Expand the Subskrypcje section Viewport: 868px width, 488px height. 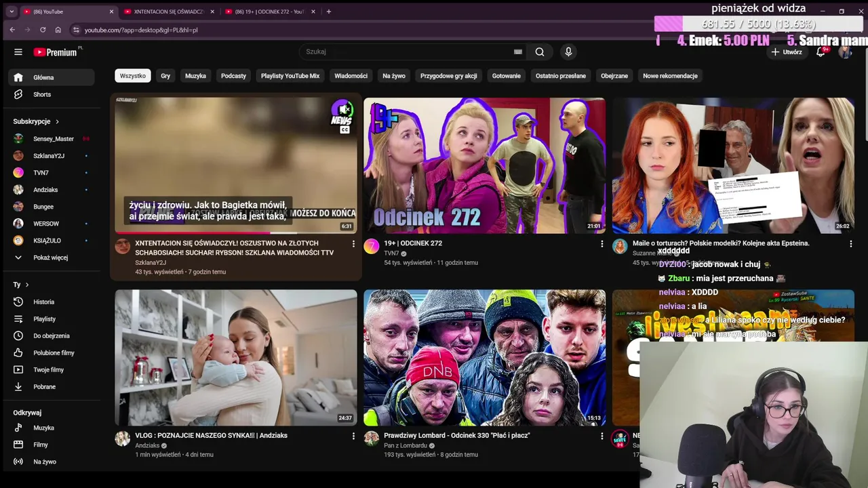[37, 121]
